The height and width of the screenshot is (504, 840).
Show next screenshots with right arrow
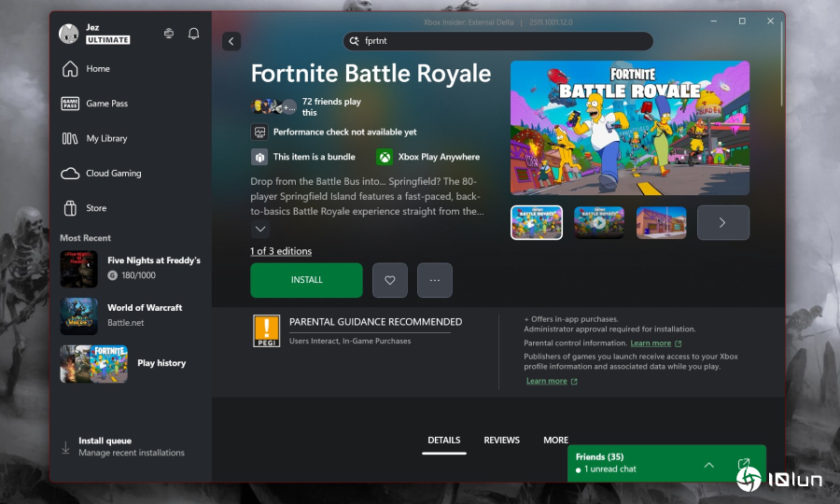click(722, 223)
